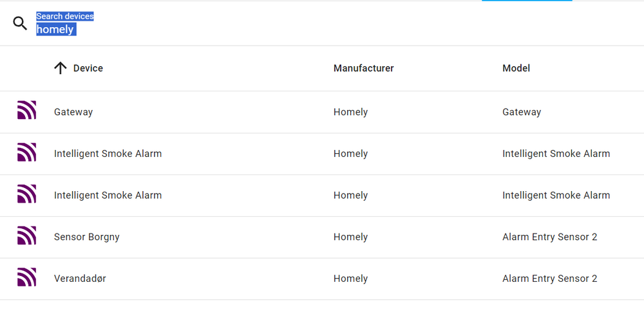
Task: Click the Homely icon beside Verandadør
Action: point(26,277)
